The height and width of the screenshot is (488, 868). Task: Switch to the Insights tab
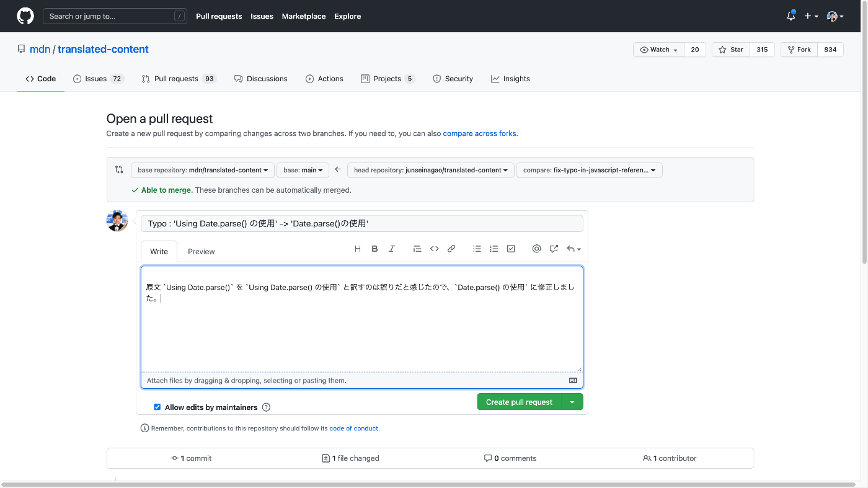(510, 79)
